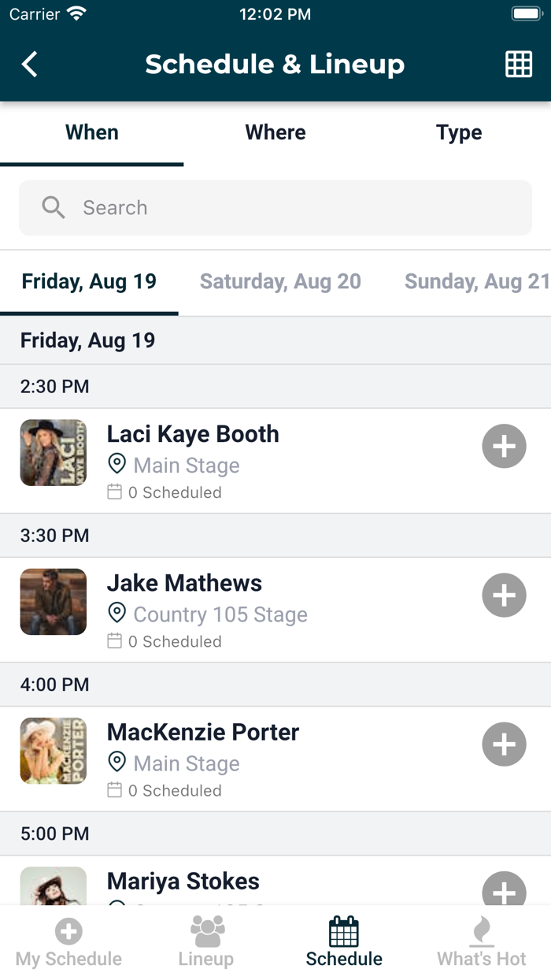
Task: Select the Schedule calendar tab
Action: pyautogui.click(x=344, y=943)
